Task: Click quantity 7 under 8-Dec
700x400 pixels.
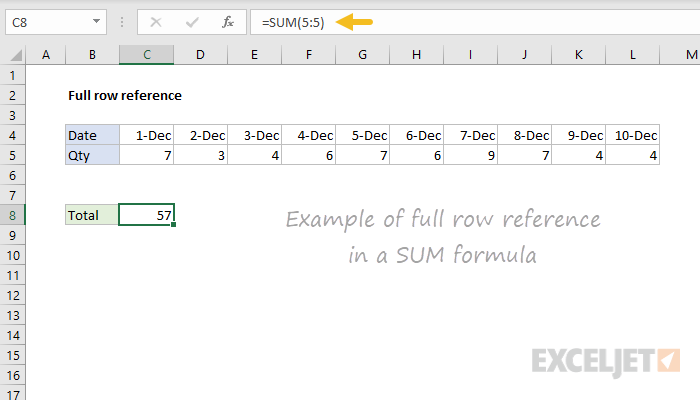Action: coord(525,155)
